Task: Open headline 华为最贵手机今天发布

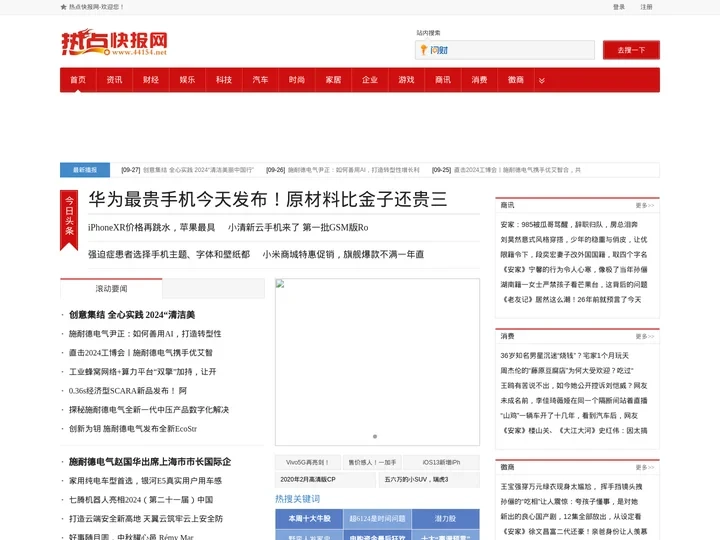Action: pyautogui.click(x=268, y=199)
